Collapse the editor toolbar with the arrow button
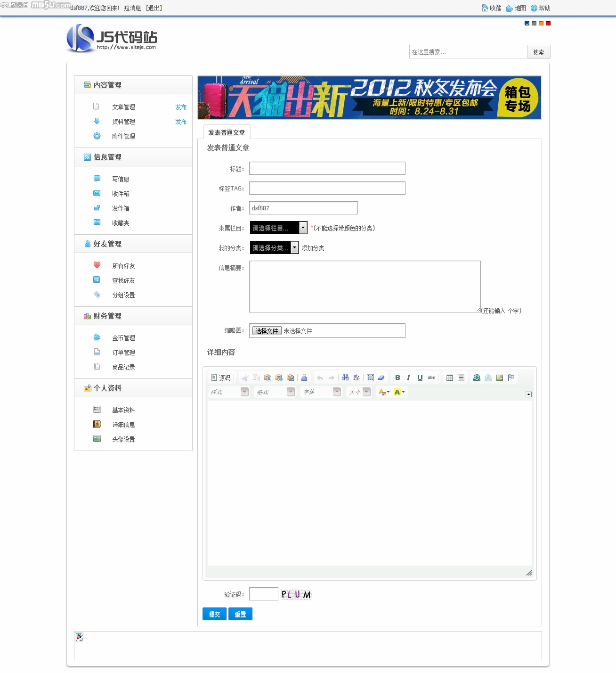This screenshot has width=616, height=673. [528, 394]
